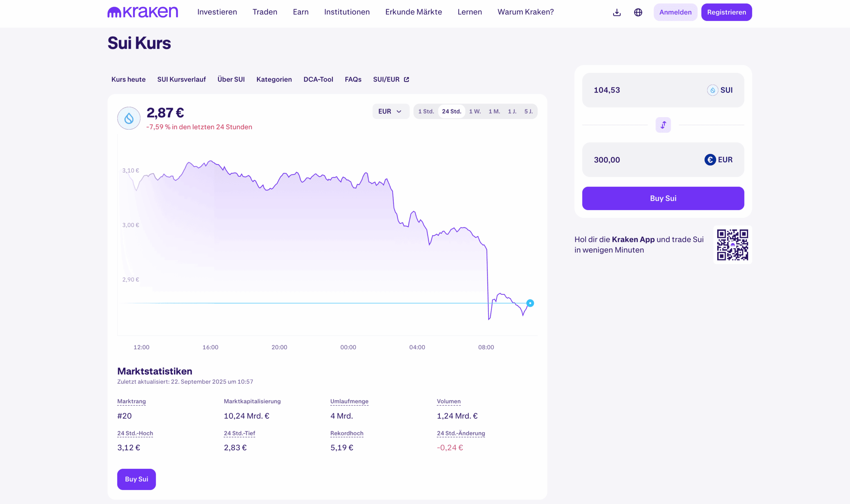Click the EUR euro symbol icon

click(x=710, y=160)
